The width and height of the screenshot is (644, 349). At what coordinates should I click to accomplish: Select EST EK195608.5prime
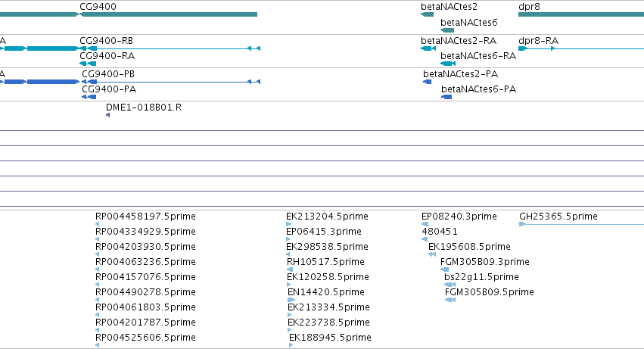pos(469,247)
